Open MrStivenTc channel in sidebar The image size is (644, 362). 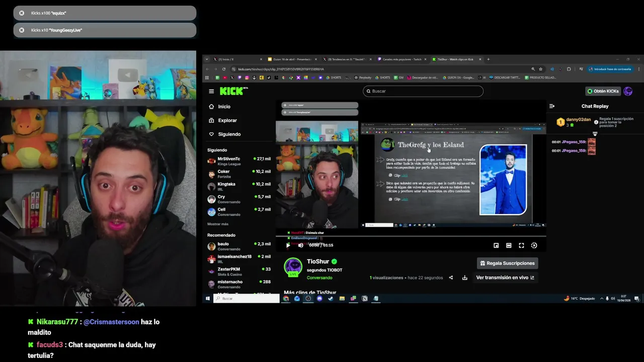(239, 161)
